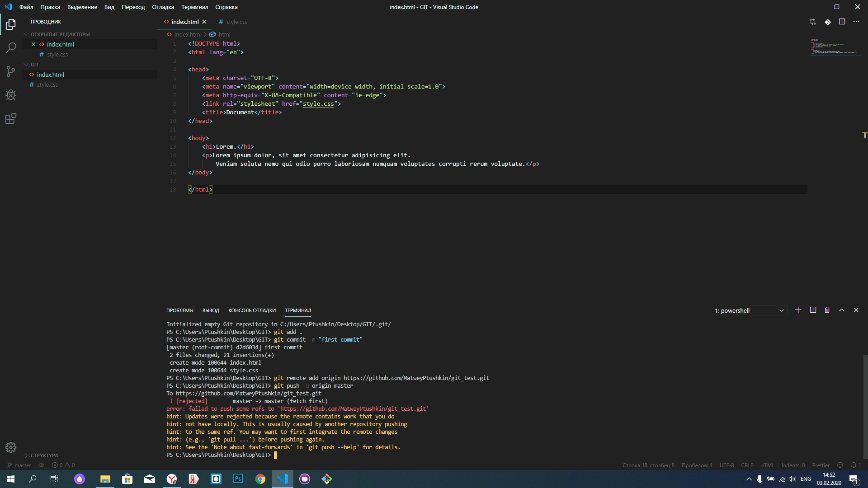Image resolution: width=868 pixels, height=488 pixels.
Task: Click the html symbol icon in the breadcrumb
Action: click(212, 34)
